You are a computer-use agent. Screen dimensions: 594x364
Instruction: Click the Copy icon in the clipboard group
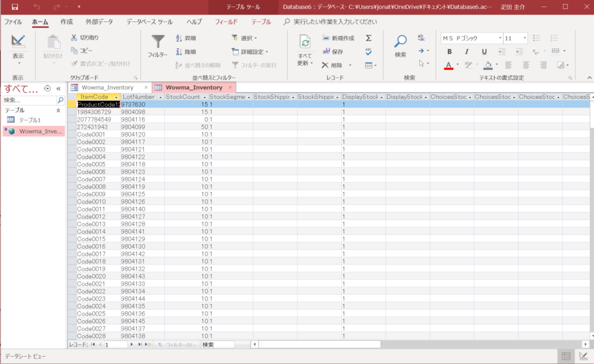[75, 50]
